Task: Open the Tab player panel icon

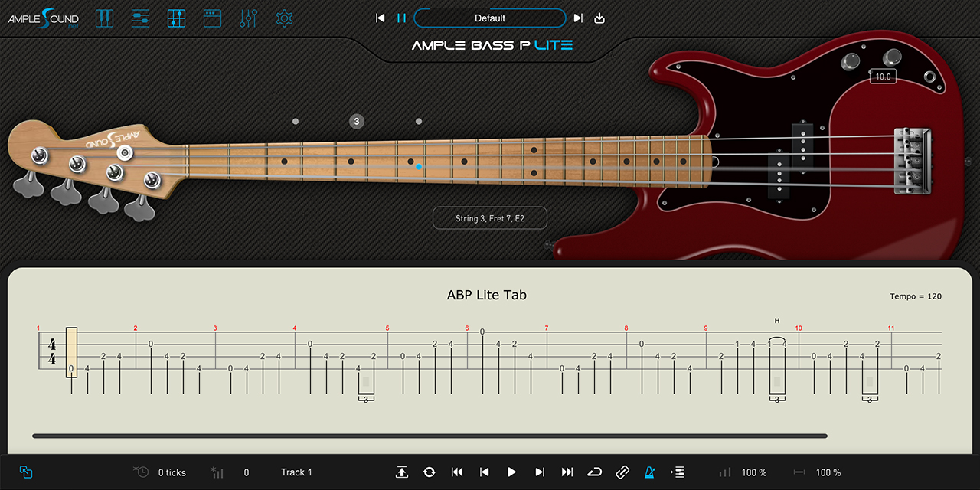Action: click(x=176, y=18)
